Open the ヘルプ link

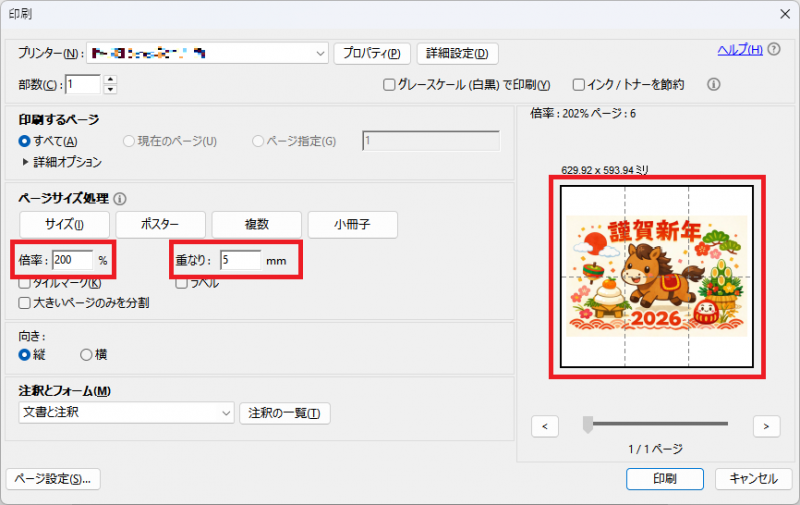click(740, 50)
